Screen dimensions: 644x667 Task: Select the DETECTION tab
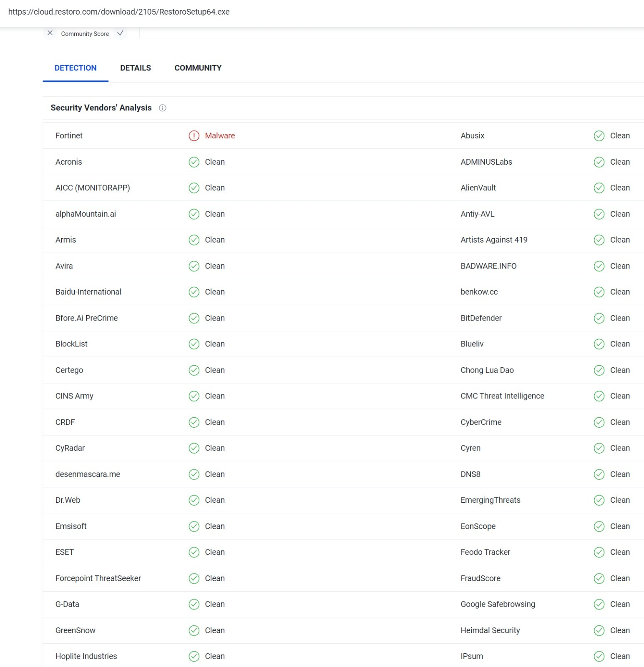[x=75, y=68]
